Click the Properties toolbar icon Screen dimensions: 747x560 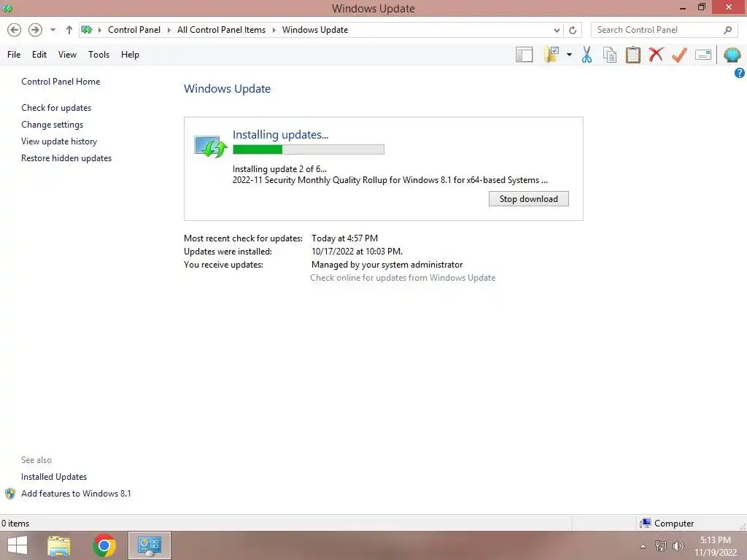[x=703, y=55]
